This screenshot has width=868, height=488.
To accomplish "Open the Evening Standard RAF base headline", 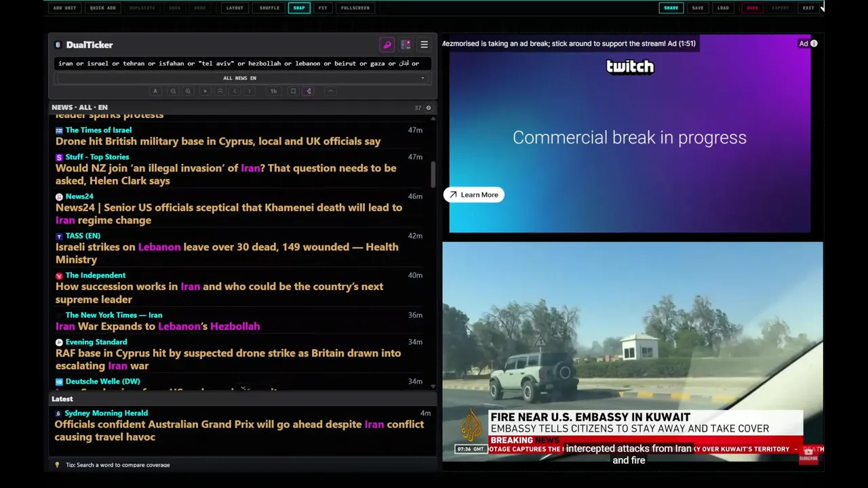I will [x=228, y=359].
